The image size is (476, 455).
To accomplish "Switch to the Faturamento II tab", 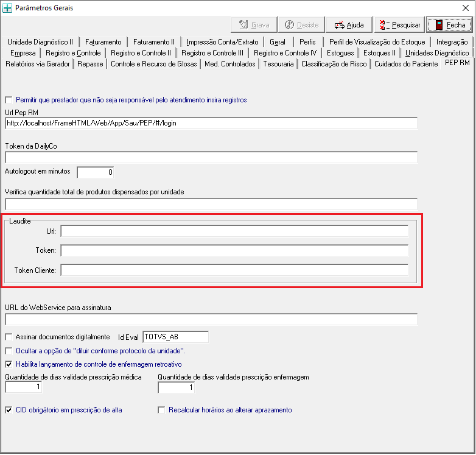I will (x=154, y=42).
